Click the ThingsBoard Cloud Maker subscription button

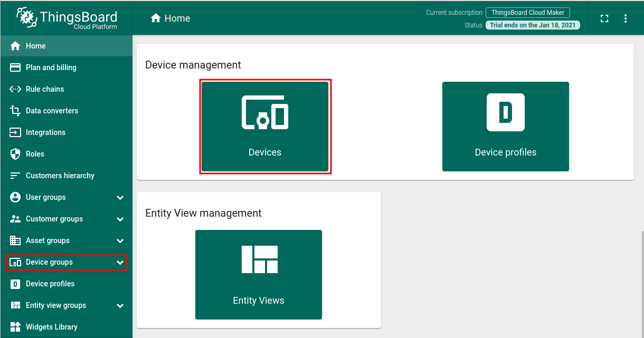[x=527, y=13]
